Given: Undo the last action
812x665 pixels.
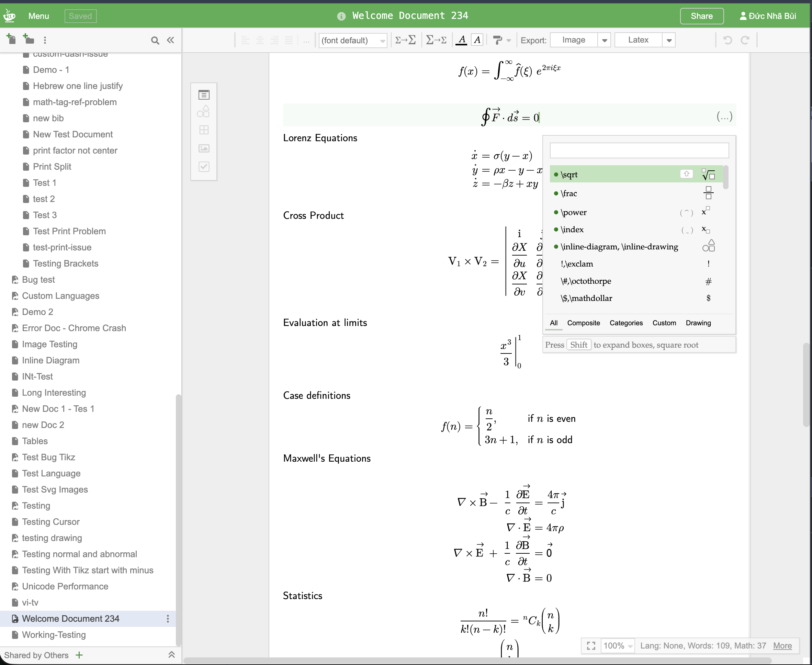Looking at the screenshot, I should click(728, 40).
